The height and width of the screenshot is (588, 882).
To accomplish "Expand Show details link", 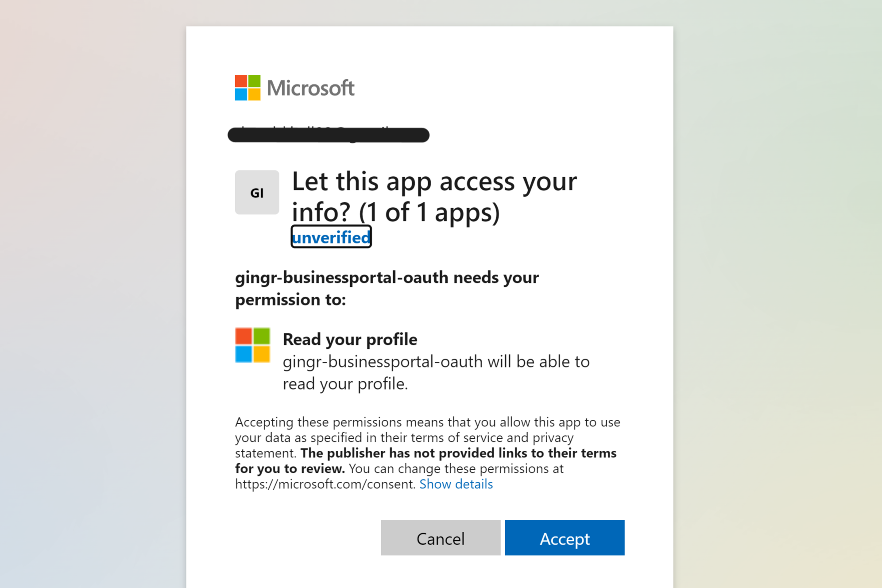I will pos(456,484).
